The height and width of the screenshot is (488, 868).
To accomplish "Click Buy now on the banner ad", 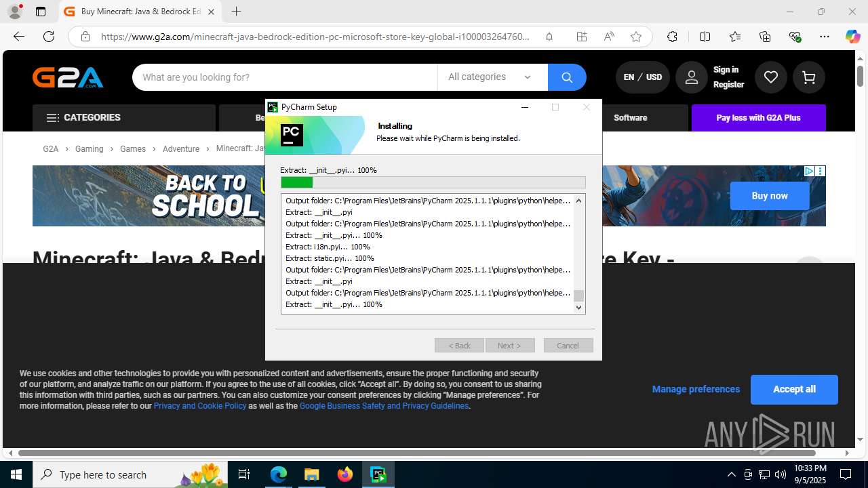I will 770,196.
